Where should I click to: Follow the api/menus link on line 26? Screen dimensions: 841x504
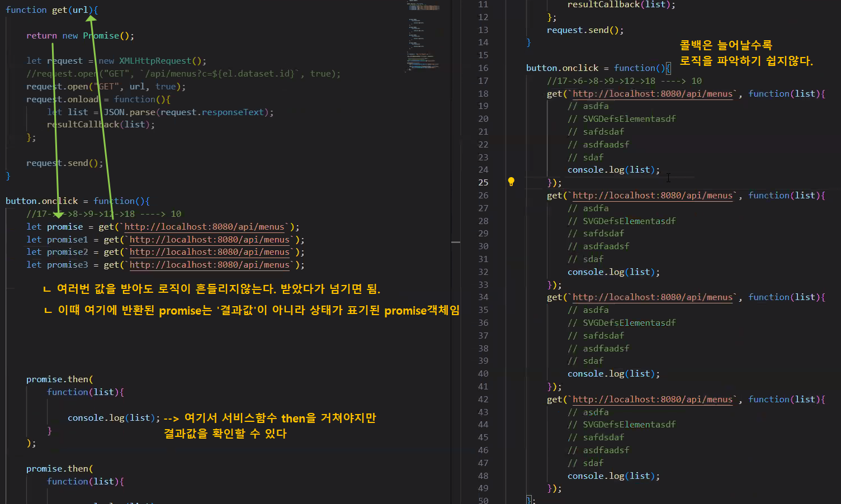(653, 196)
